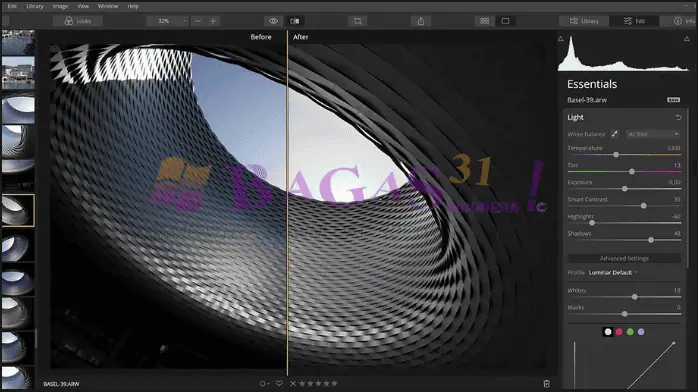Viewport: 698px width, 392px height.
Task: Adjust the Tint slider handle
Action: (632, 171)
